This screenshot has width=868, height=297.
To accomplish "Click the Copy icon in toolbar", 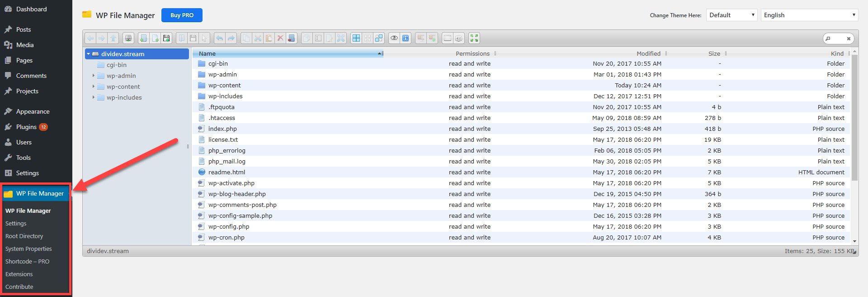I will [x=246, y=38].
